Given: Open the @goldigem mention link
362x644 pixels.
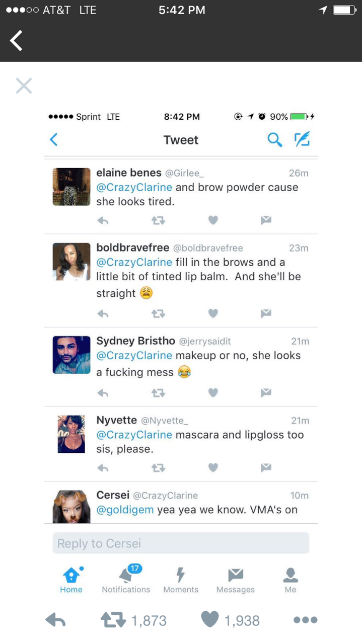Looking at the screenshot, I should [125, 510].
